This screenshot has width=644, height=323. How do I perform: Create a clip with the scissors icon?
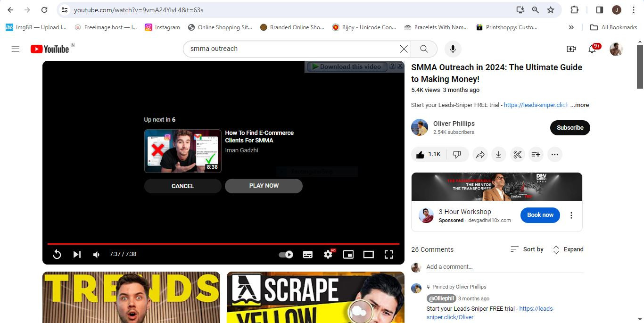pyautogui.click(x=517, y=155)
